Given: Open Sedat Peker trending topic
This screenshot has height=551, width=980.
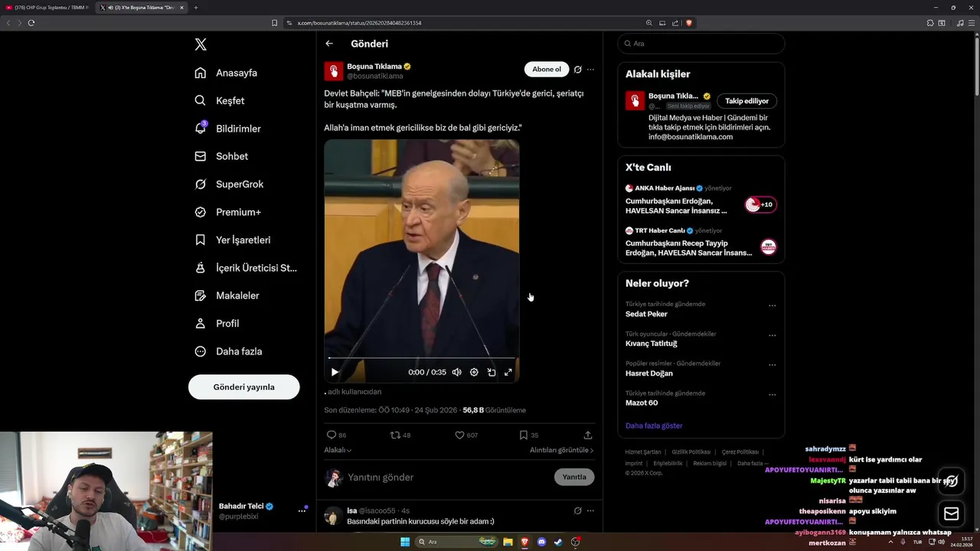Looking at the screenshot, I should (x=646, y=314).
